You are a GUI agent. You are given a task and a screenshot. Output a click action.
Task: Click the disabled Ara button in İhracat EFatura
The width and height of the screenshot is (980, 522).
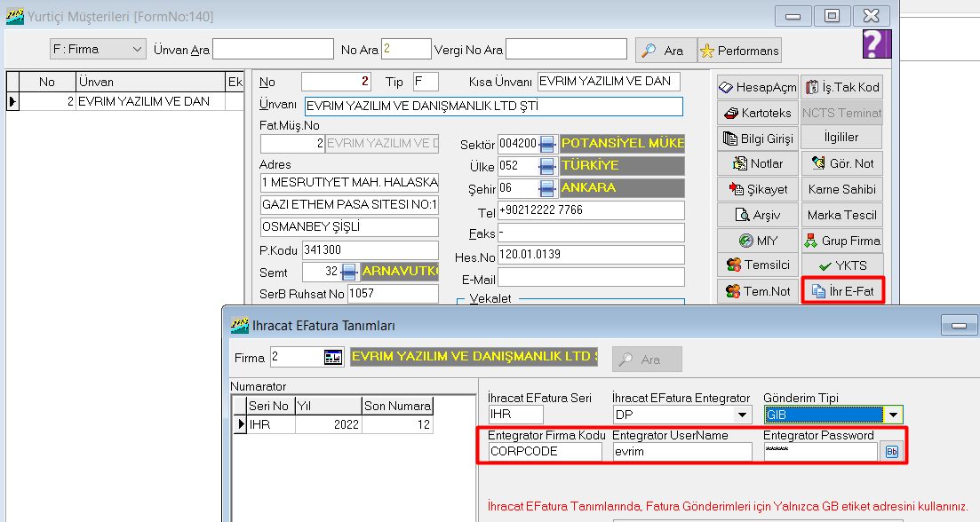pyautogui.click(x=647, y=360)
